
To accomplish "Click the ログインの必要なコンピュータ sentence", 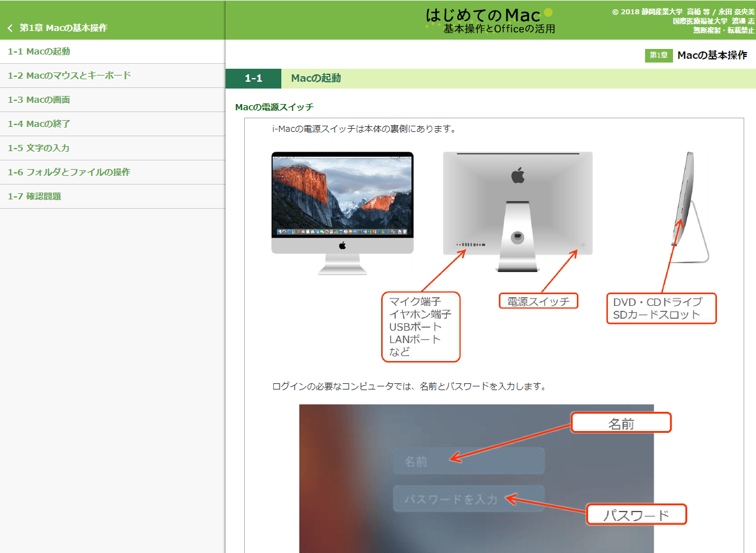I will click(x=409, y=386).
